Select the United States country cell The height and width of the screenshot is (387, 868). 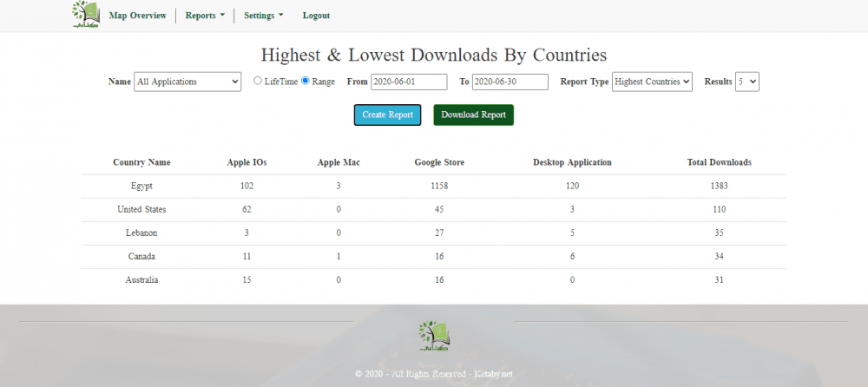coord(141,209)
